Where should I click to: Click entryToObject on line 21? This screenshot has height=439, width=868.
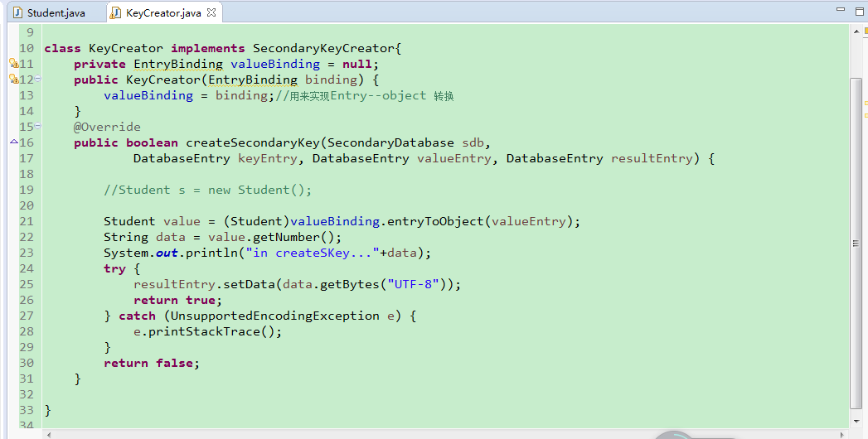click(436, 222)
